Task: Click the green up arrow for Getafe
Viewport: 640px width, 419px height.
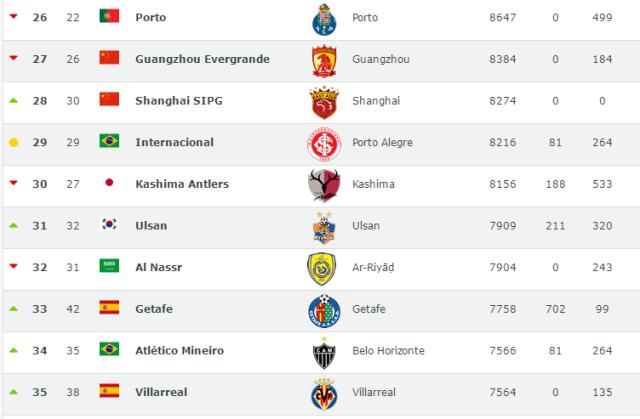Action: (x=13, y=309)
